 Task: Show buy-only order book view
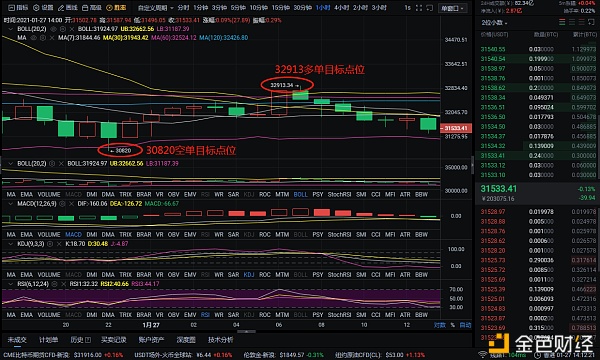[572, 23]
